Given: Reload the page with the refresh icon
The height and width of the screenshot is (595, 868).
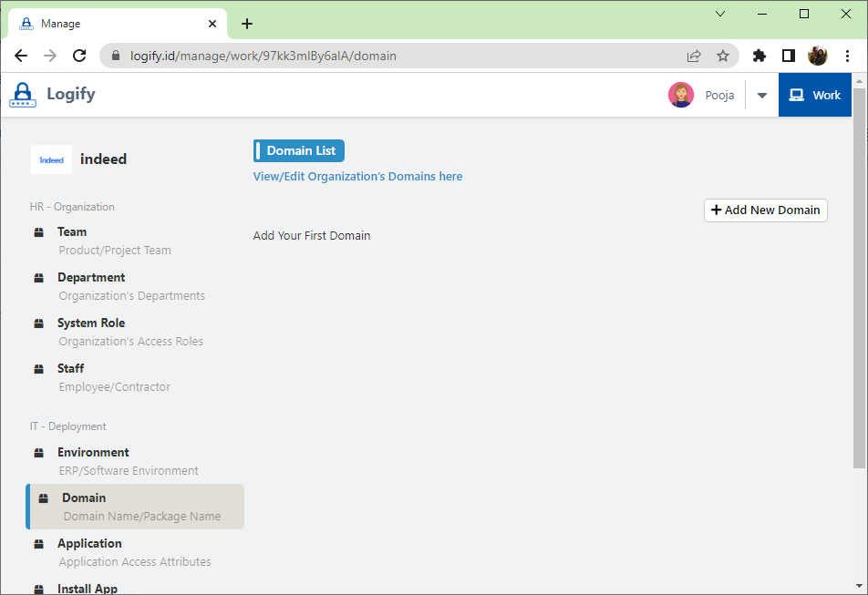Looking at the screenshot, I should pyautogui.click(x=79, y=56).
